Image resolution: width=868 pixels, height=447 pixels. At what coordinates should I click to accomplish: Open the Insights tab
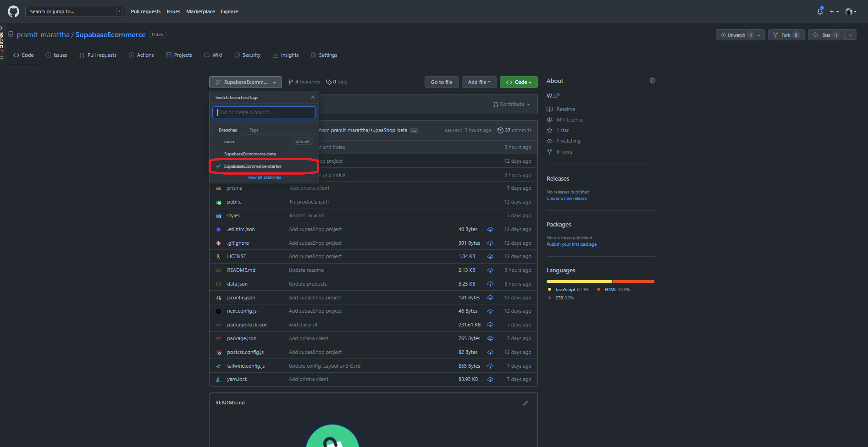tap(286, 55)
